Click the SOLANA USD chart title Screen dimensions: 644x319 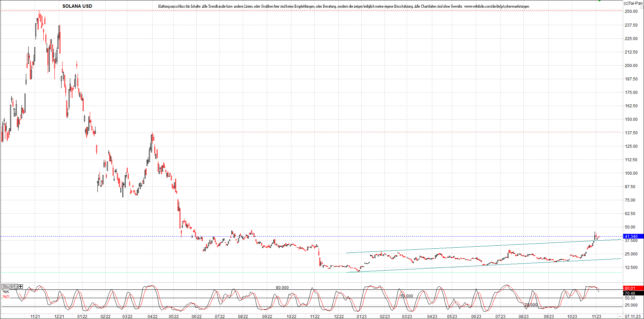click(x=78, y=6)
